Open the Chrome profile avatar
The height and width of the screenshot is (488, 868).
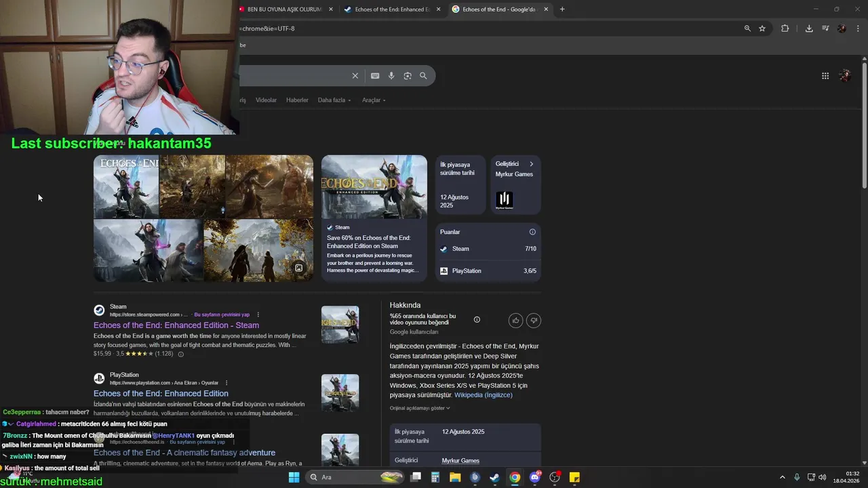coord(842,28)
